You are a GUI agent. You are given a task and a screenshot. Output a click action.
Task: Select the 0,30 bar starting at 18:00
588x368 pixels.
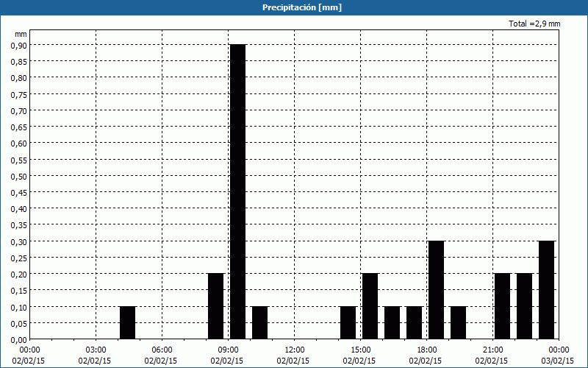(x=436, y=290)
